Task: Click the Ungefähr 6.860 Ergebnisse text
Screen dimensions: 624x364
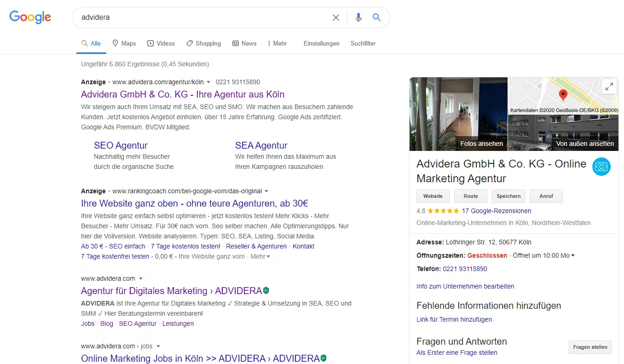Action: click(x=145, y=64)
